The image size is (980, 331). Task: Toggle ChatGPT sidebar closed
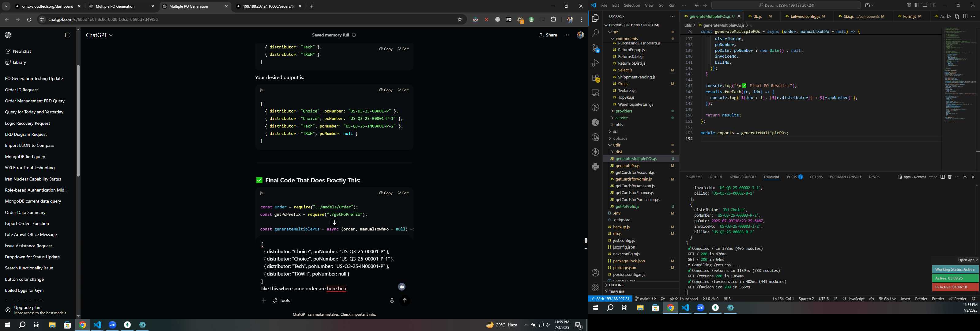pyautogui.click(x=68, y=35)
